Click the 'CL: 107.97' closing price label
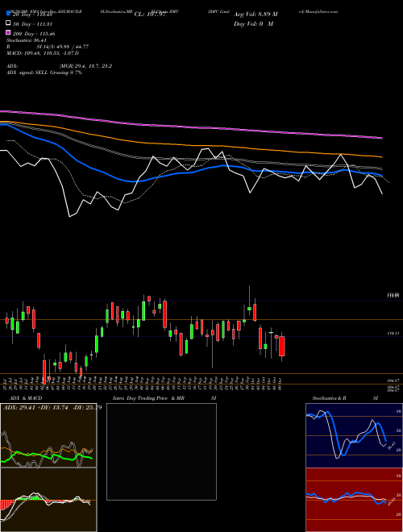The height and width of the screenshot is (532, 403). (150, 15)
